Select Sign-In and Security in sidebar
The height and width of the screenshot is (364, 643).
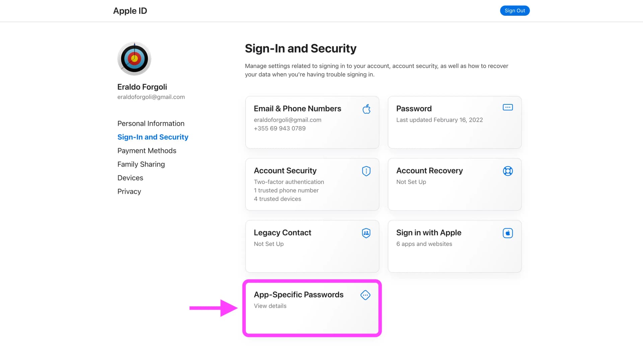click(153, 137)
